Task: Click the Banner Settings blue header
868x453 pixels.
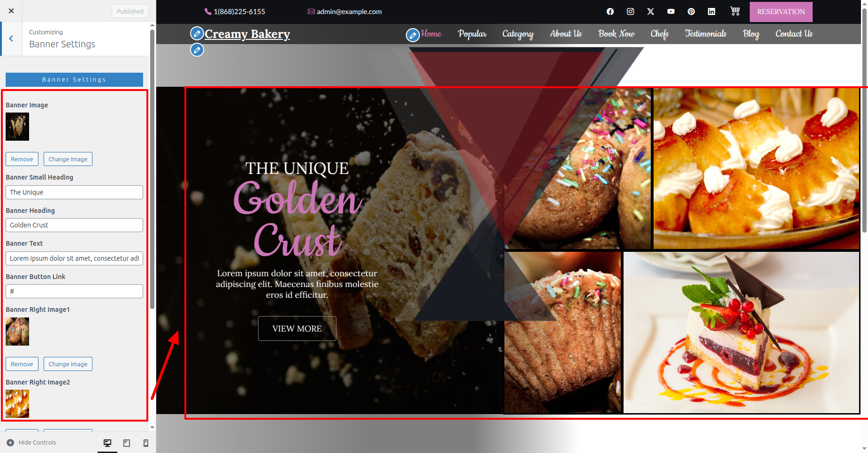Action: tap(74, 80)
